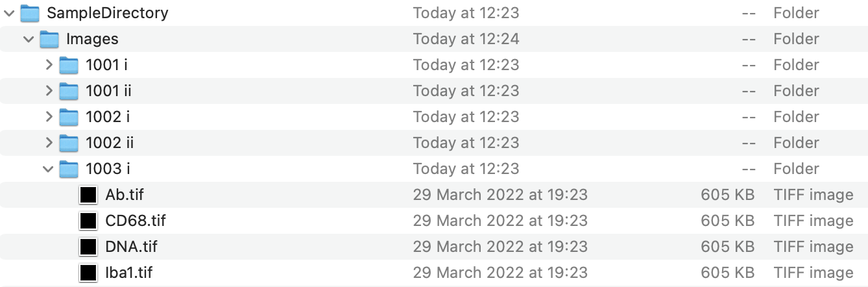Collapse the SampleDirectory folder chevron
This screenshot has width=868, height=287.
pos(9,13)
